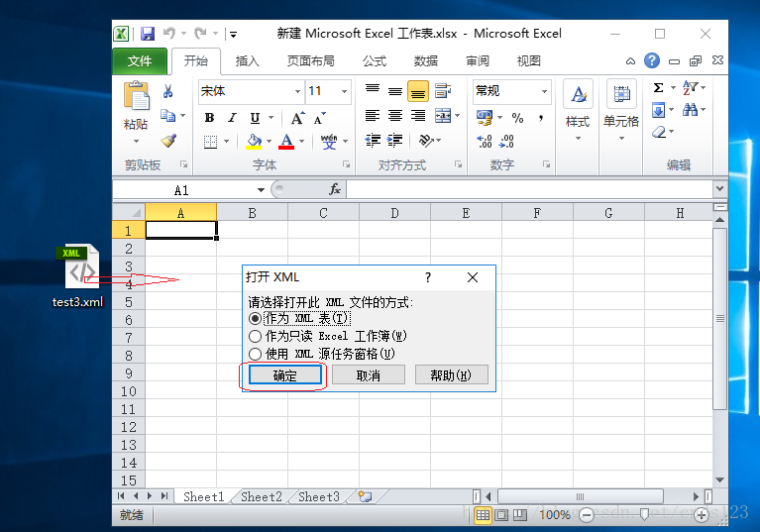760x532 pixels.
Task: Expand the formula bar chevron
Action: tap(719, 188)
